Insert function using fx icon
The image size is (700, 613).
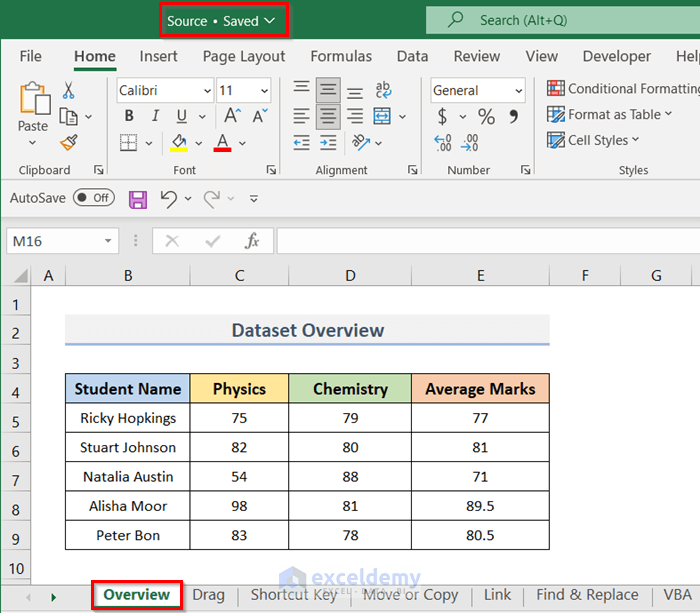coord(252,241)
